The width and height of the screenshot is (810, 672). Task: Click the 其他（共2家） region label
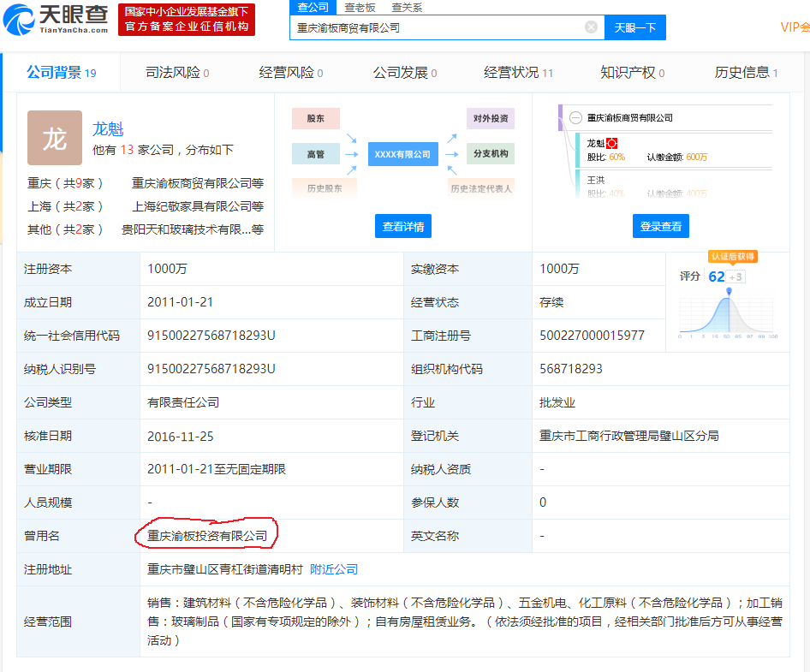point(66,229)
